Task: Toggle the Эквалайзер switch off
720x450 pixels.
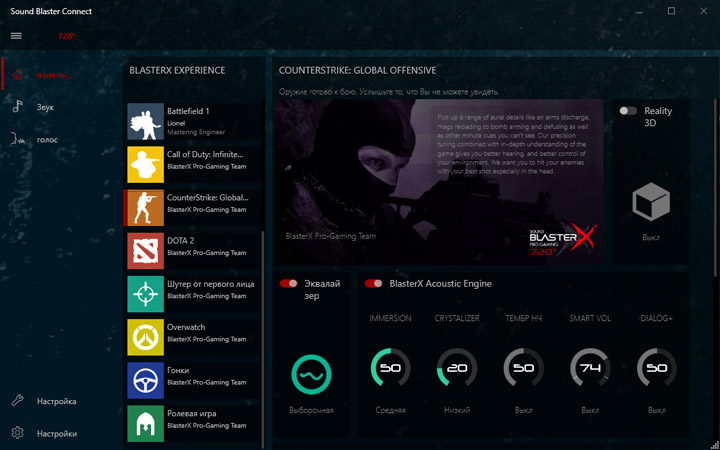Action: coord(289,283)
